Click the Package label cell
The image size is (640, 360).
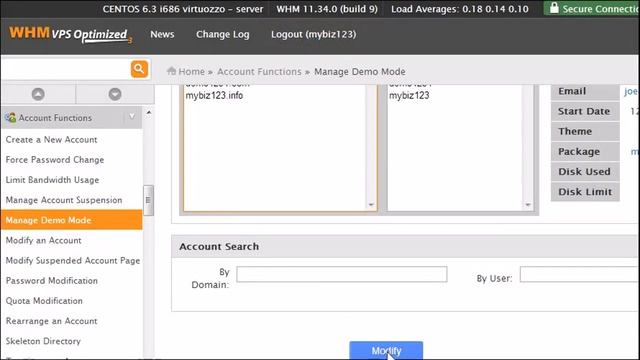click(585, 151)
